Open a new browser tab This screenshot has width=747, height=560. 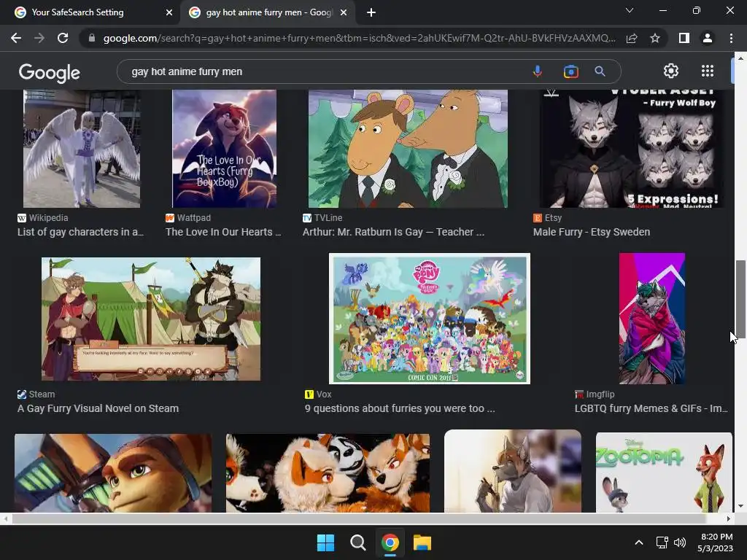click(x=371, y=12)
